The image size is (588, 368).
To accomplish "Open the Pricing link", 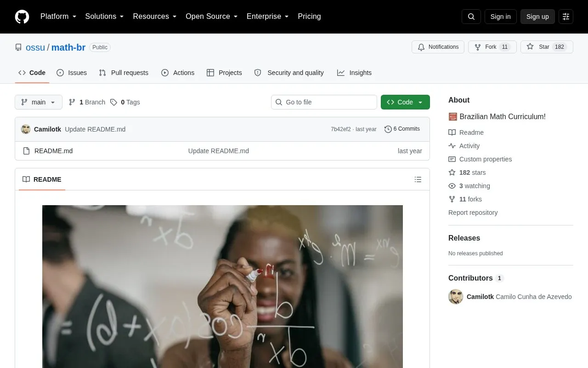I will click(309, 17).
